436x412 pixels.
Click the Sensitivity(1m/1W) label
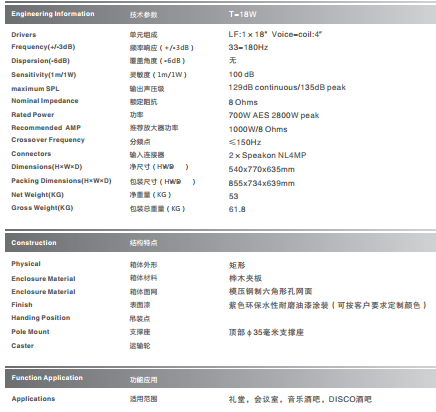coord(44,75)
